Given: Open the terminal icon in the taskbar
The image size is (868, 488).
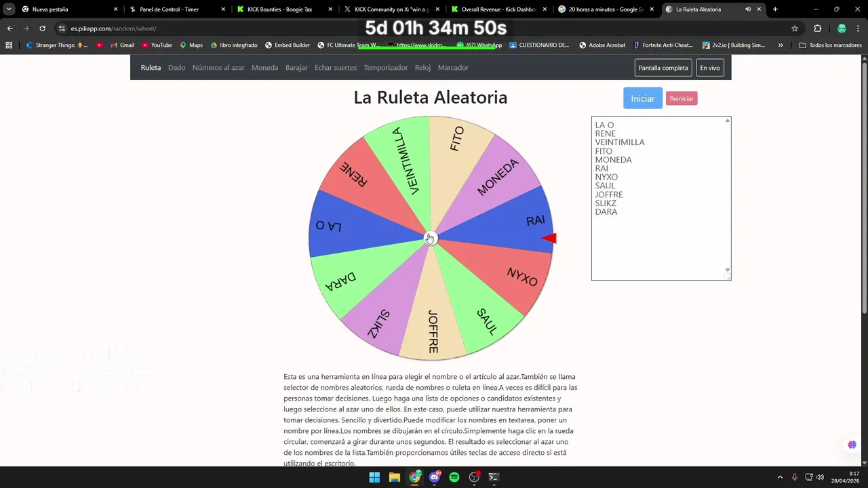Looking at the screenshot, I should point(494,477).
